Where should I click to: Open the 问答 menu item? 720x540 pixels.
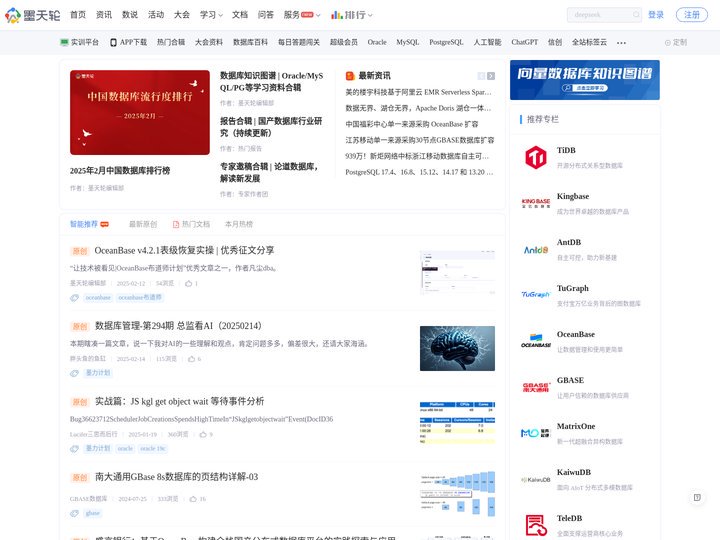[x=266, y=15]
